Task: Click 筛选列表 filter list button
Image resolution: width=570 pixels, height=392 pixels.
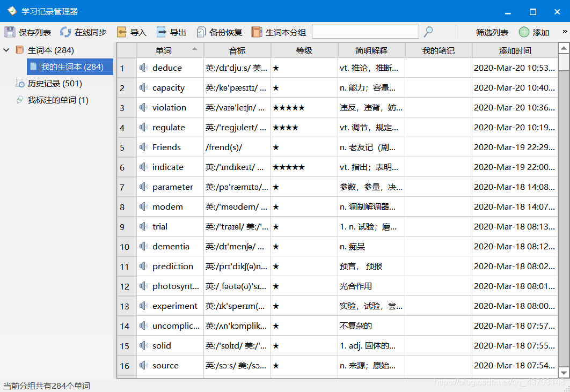Action: [x=492, y=32]
